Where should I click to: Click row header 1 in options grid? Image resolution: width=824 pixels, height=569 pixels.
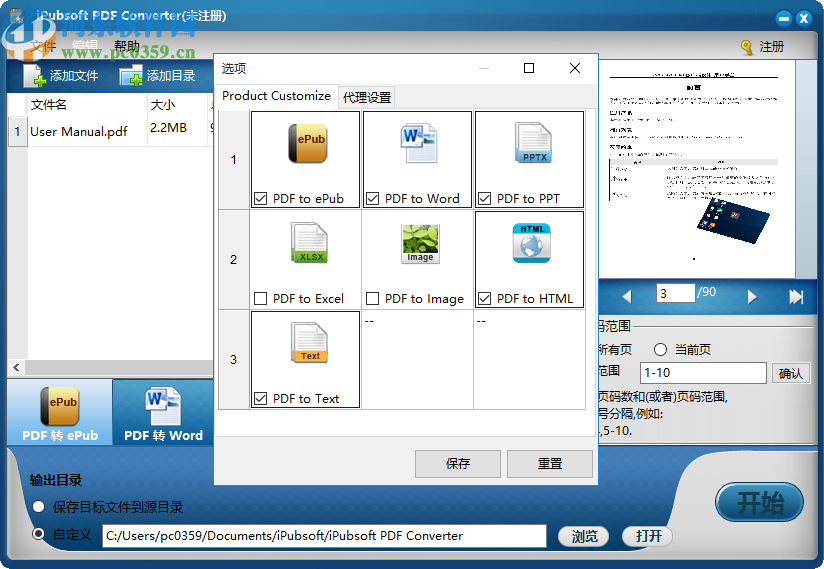[233, 160]
